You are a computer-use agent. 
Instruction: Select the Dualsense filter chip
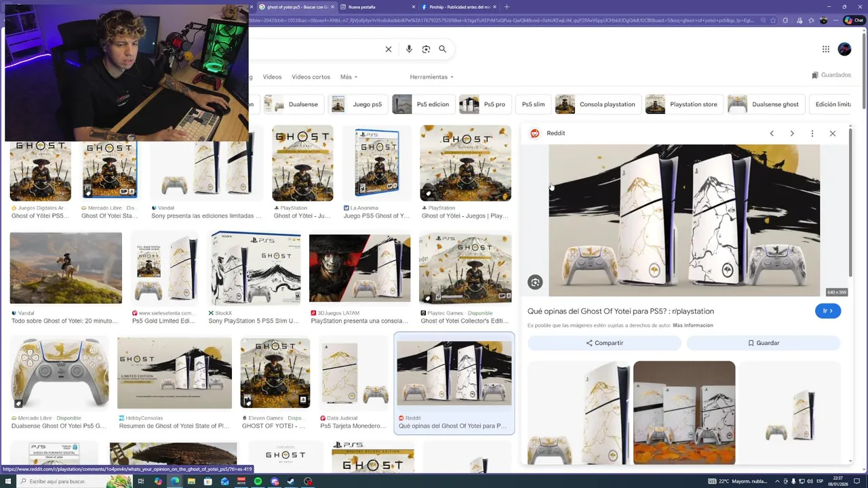292,104
